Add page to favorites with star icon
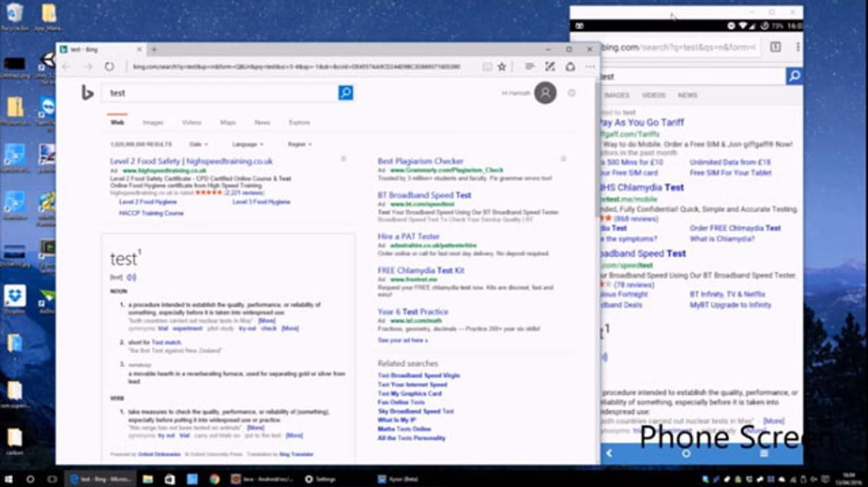 pos(502,67)
